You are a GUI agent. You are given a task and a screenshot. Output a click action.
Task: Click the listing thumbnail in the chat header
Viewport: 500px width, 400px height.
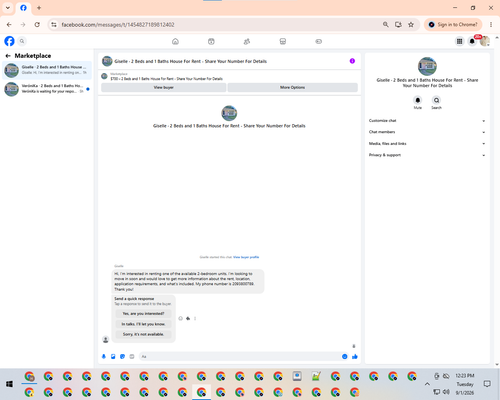tap(107, 61)
